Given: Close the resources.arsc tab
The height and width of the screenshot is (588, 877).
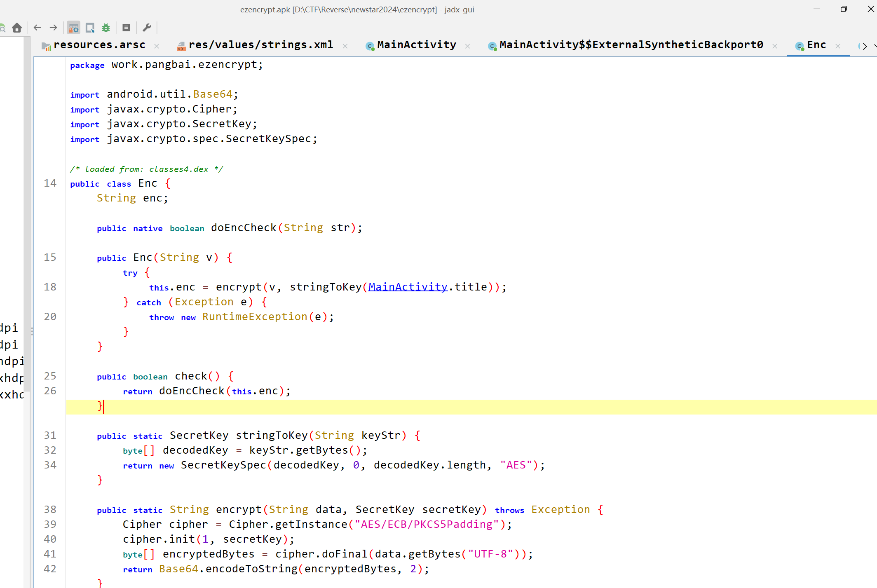Looking at the screenshot, I should coord(157,46).
